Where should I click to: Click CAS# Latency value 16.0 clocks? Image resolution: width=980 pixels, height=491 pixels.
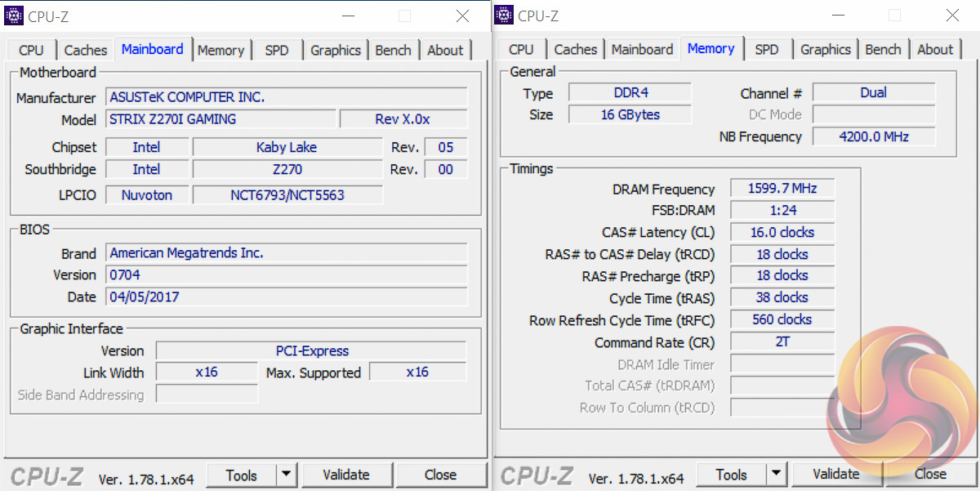click(x=782, y=233)
